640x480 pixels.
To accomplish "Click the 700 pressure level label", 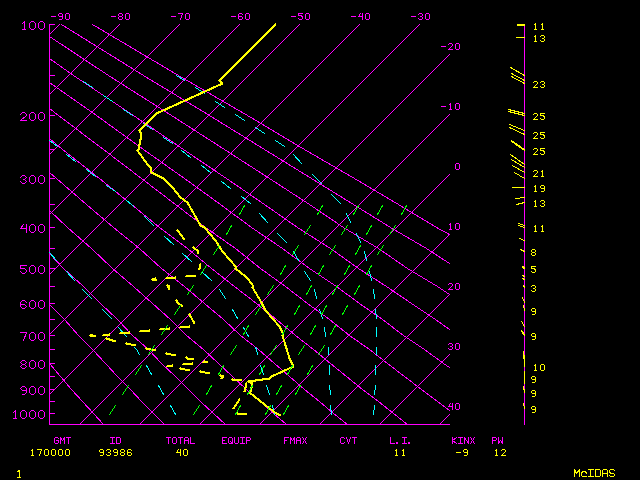I will click(x=33, y=336).
